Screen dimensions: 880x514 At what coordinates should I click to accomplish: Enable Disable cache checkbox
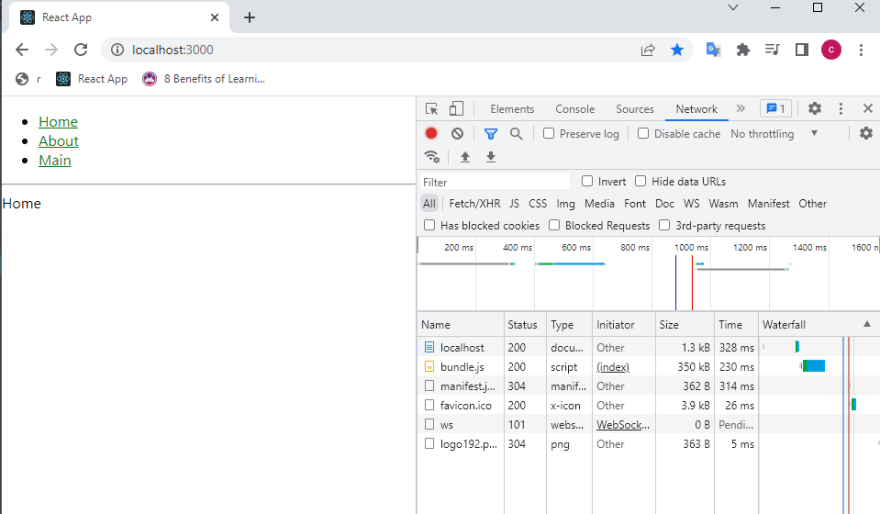[643, 134]
